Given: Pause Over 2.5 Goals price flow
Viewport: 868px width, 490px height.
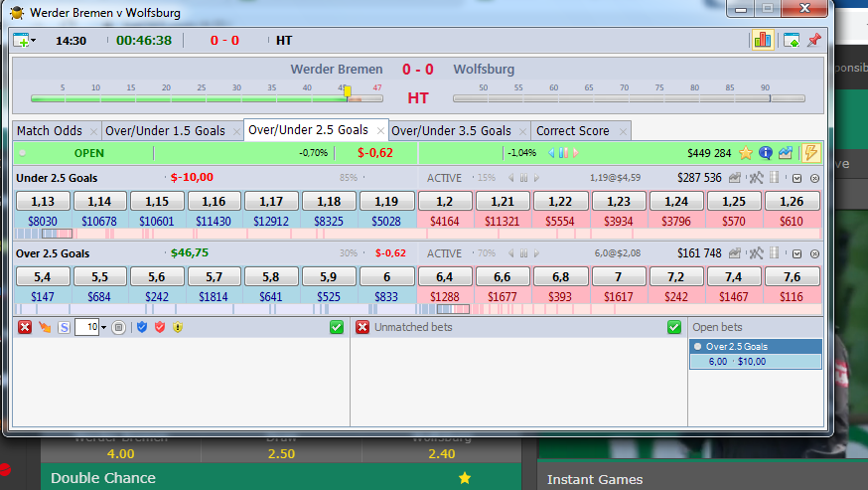Looking at the screenshot, I should pos(523,253).
